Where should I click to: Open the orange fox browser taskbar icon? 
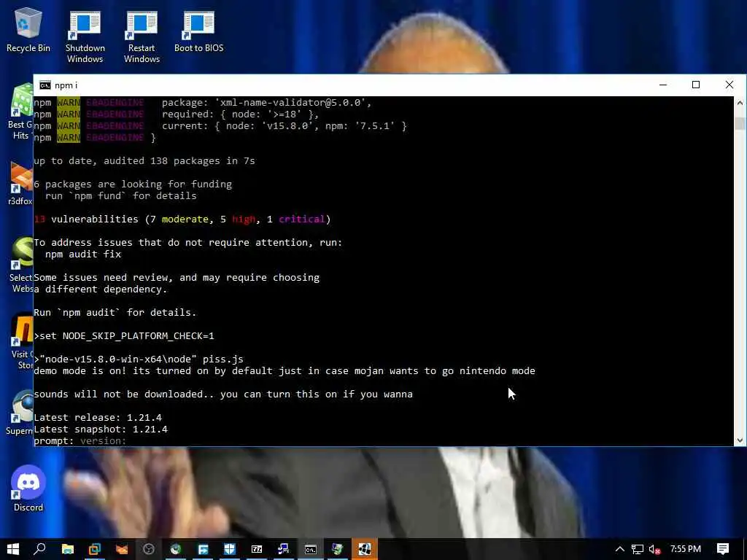122,549
